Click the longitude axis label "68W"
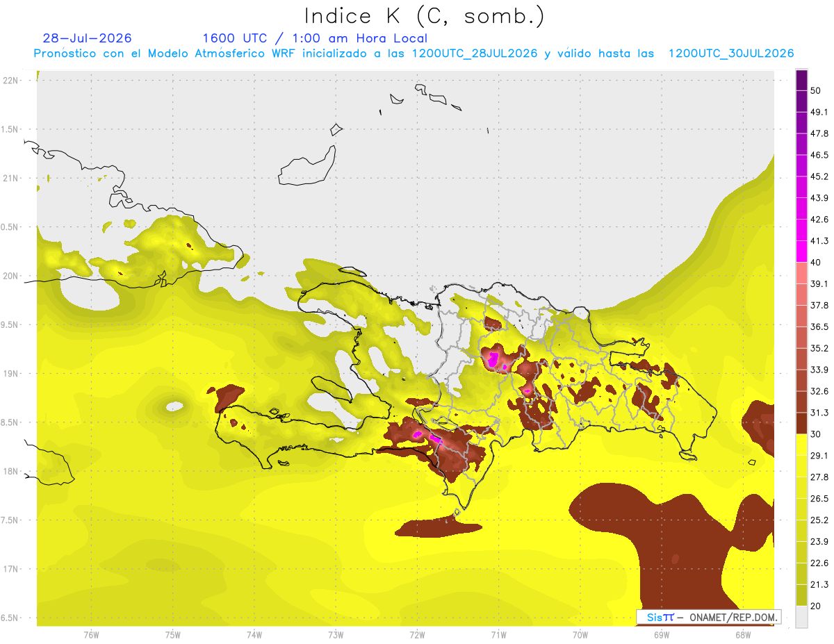 [743, 635]
